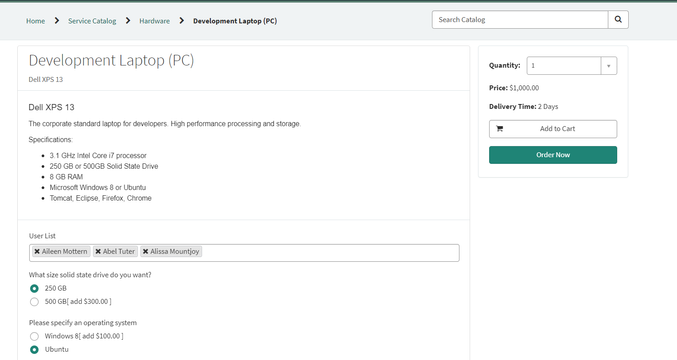Viewport: 677px width, 360px height.
Task: Click the Development Laptop (PC) heading
Action: pyautogui.click(x=111, y=60)
